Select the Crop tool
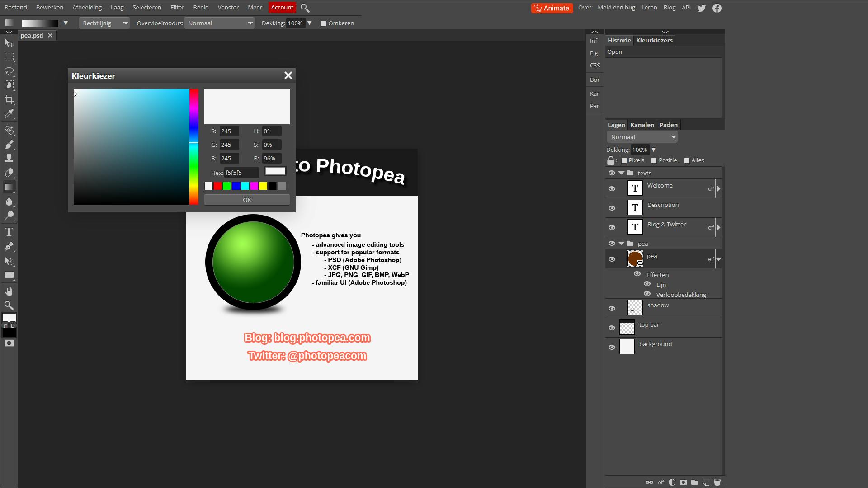Viewport: 868px width, 488px height. coord(9,99)
